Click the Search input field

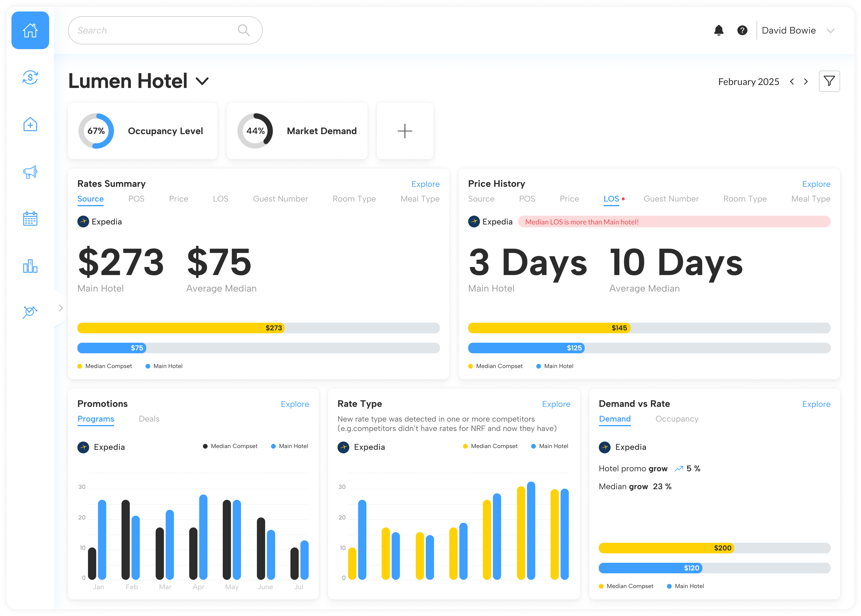click(156, 30)
